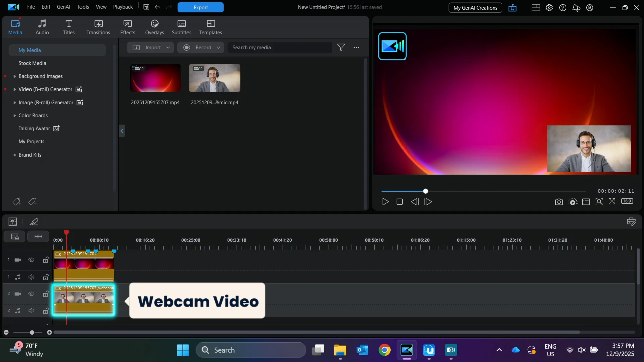644x362 pixels.
Task: Click the remove tag icon
Action: tap(32, 202)
